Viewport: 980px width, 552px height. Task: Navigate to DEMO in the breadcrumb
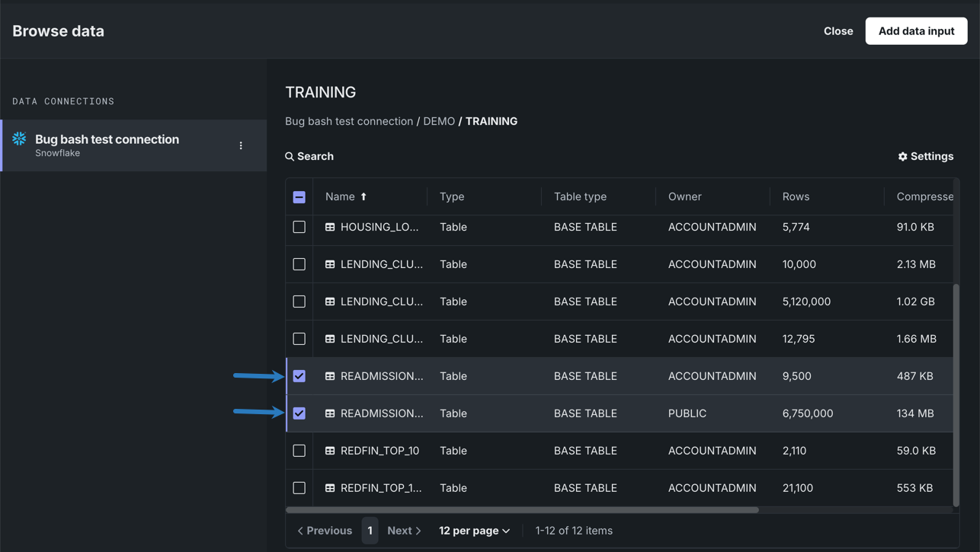coord(439,121)
